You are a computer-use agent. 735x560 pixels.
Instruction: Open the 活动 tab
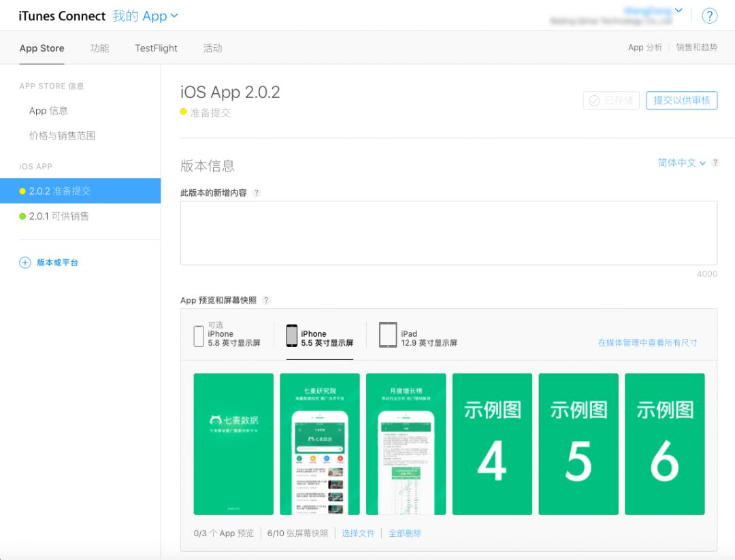[213, 48]
